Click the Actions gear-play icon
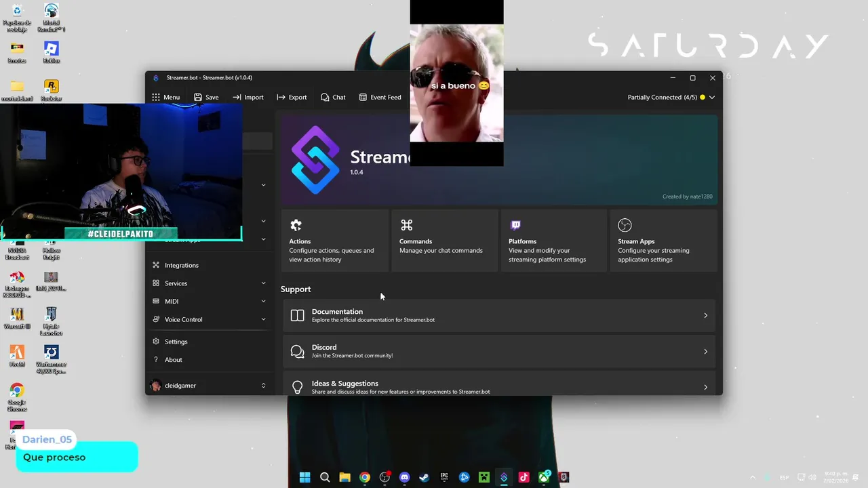Image resolution: width=868 pixels, height=488 pixels. click(x=296, y=225)
